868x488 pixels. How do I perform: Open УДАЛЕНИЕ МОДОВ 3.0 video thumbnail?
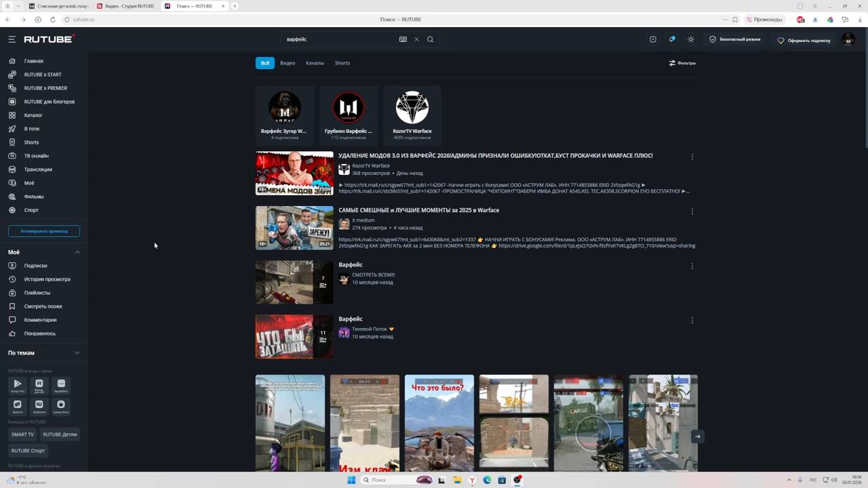[x=294, y=174]
